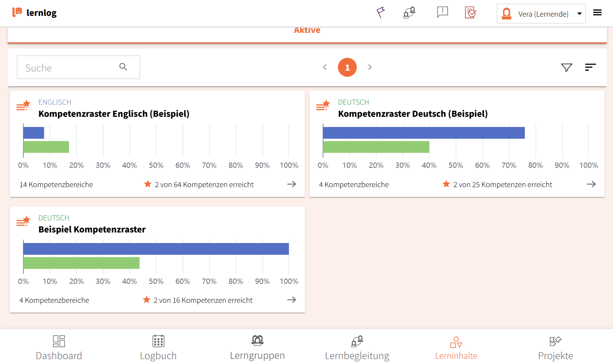Open the notifications speech bubble icon
Viewport: 613px width, 364px height.
[442, 12]
